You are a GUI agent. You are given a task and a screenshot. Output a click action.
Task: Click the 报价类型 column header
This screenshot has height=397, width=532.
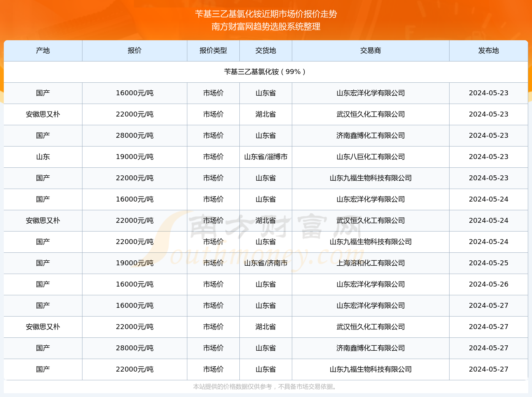click(213, 50)
